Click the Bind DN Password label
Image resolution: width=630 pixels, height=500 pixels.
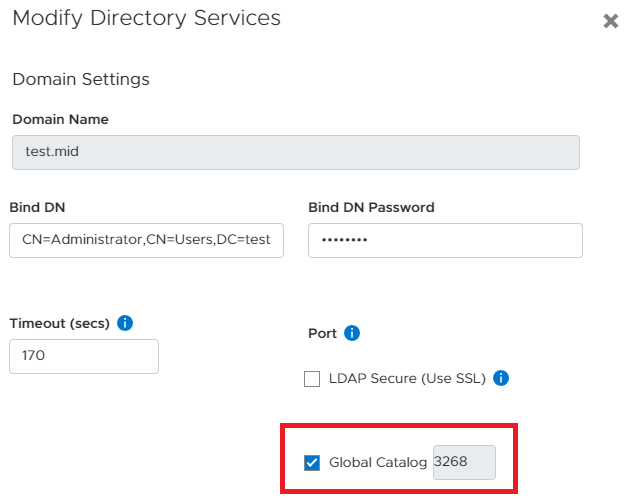tap(371, 208)
